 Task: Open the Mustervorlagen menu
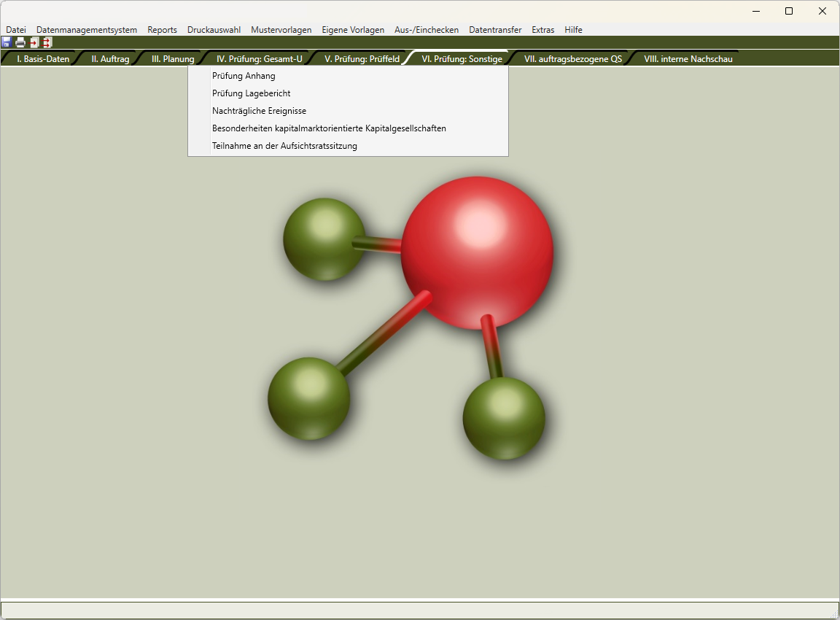click(281, 30)
